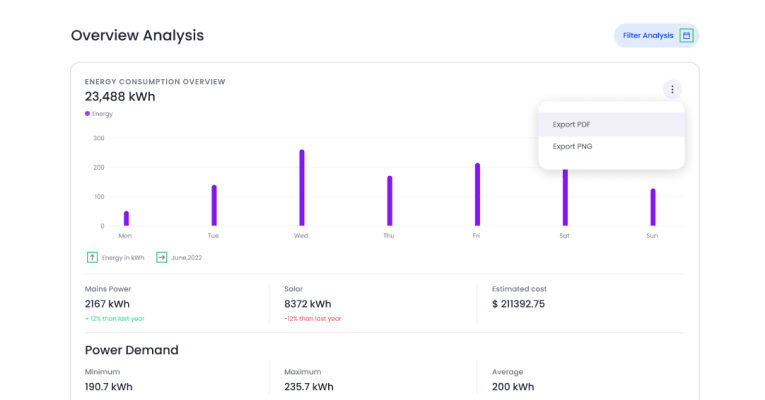Select the Thursday energy bar
This screenshot has width=765, height=400.
[389, 201]
